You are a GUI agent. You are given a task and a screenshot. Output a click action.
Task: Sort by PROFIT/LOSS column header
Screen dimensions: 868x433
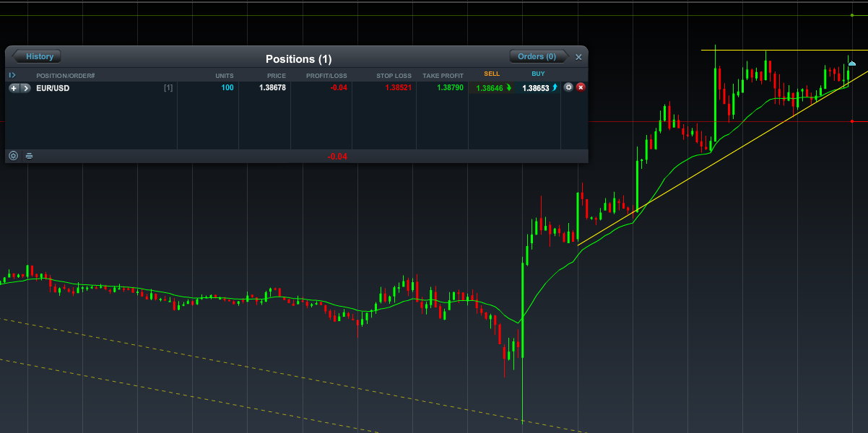click(326, 76)
